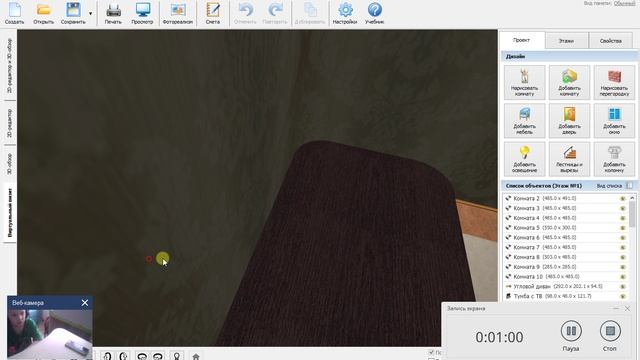640x360 pixels.
Task: Close the Веб-камера overlay window
Action: [84, 303]
